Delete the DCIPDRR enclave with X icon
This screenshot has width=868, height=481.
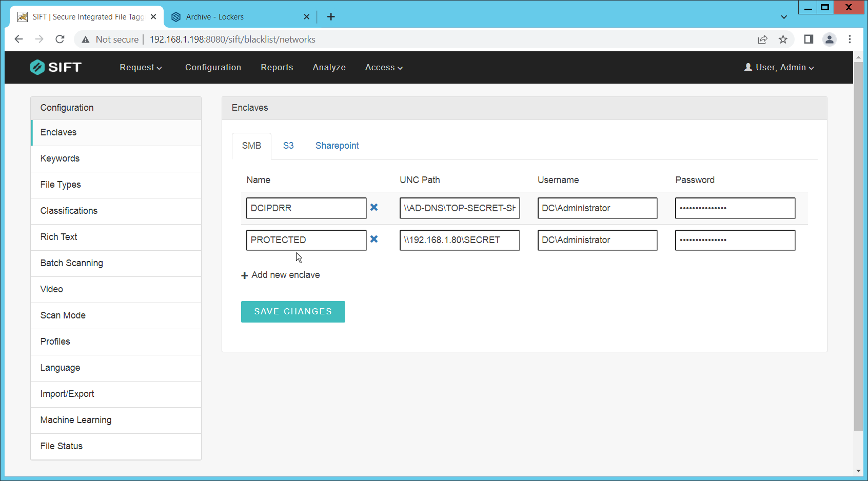click(374, 207)
